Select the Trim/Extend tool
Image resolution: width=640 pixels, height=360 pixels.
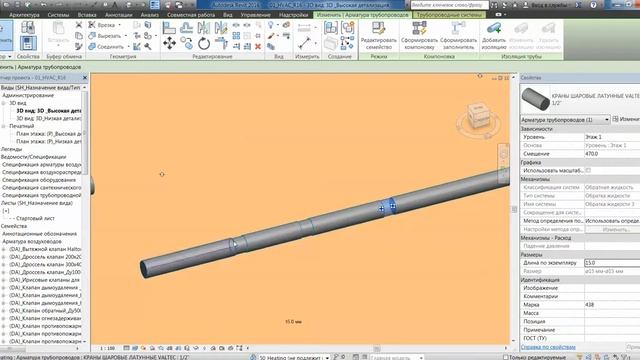221,43
